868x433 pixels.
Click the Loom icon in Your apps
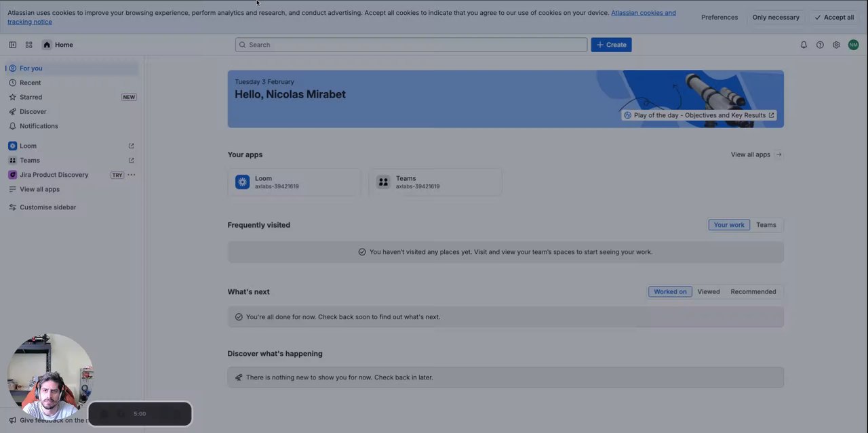tap(242, 182)
